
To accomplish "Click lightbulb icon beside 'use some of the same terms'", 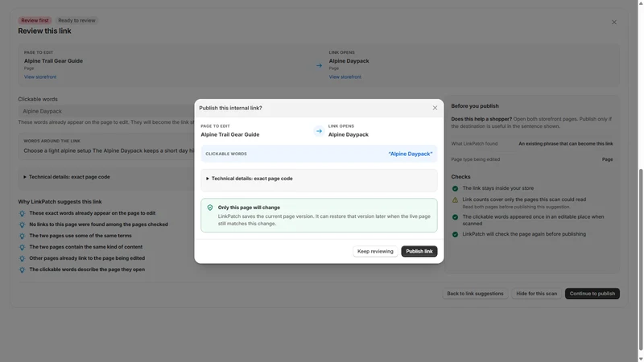I will tap(23, 236).
